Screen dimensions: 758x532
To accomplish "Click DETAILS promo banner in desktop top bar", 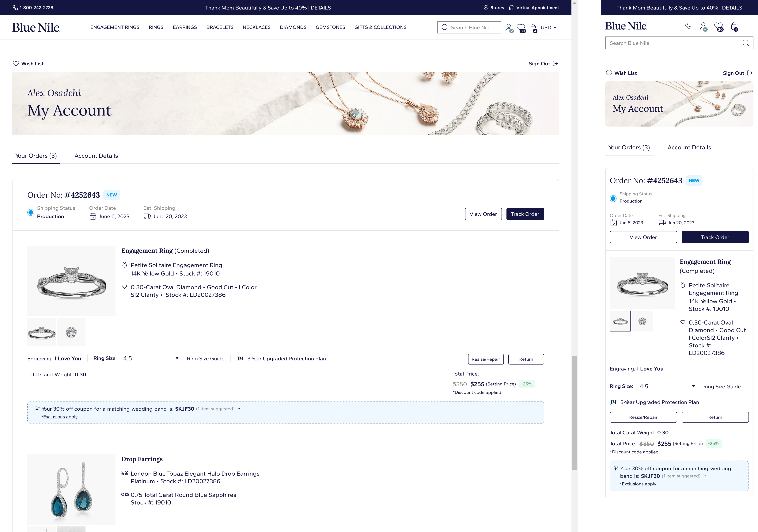I will (x=320, y=8).
